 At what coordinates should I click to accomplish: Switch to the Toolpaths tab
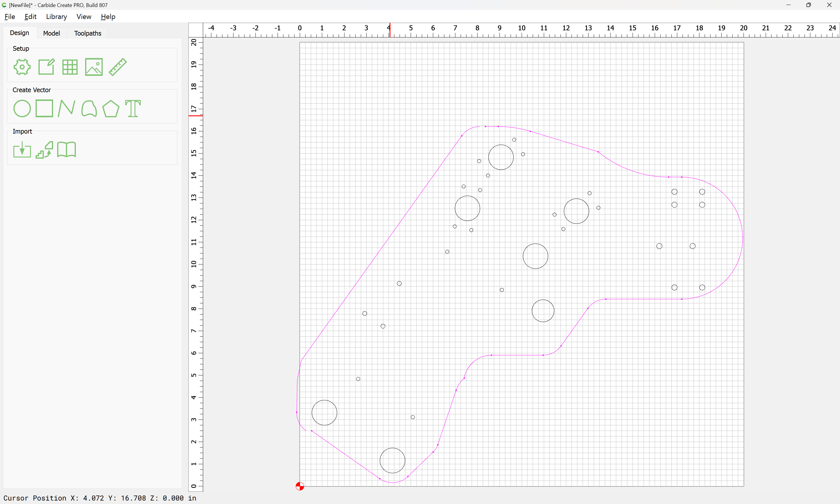(87, 33)
